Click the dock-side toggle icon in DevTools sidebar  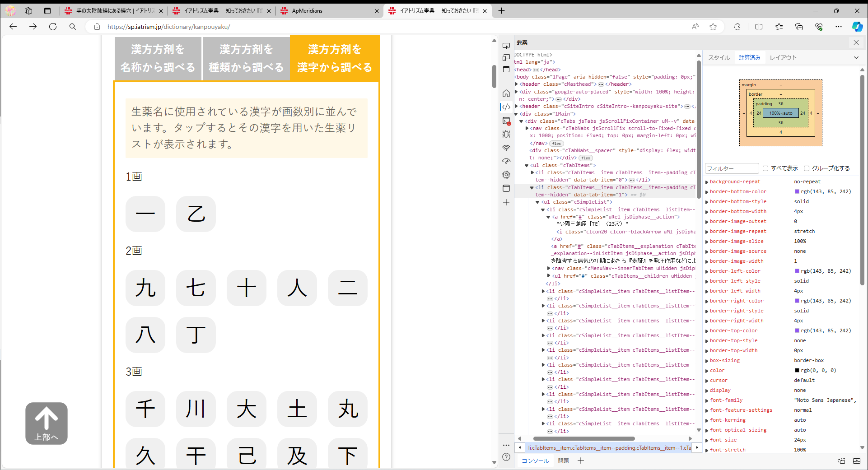[506, 69]
